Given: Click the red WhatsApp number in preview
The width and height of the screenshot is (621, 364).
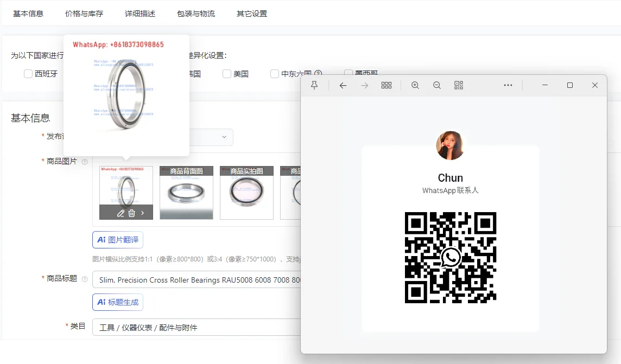Looking at the screenshot, I should click(118, 44).
